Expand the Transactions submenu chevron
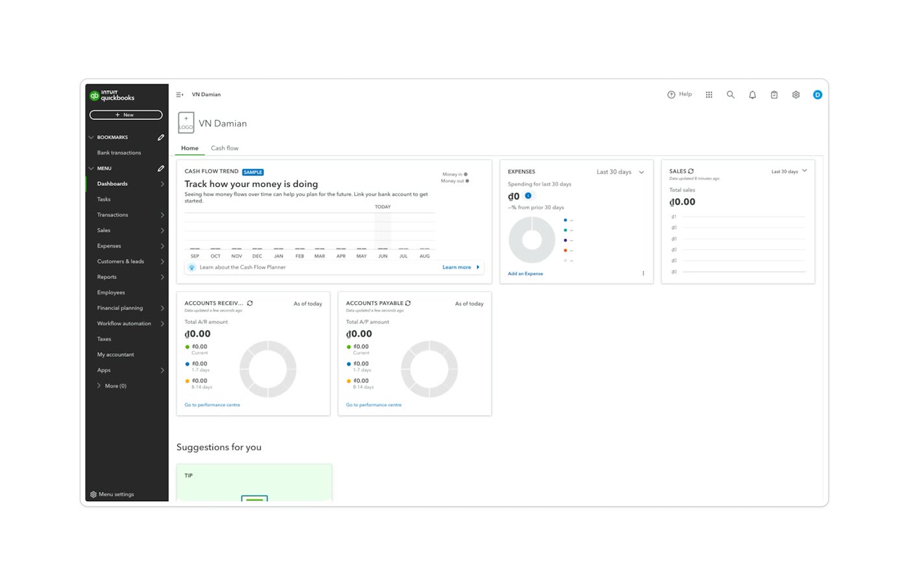This screenshot has height=588, width=909. coord(162,215)
